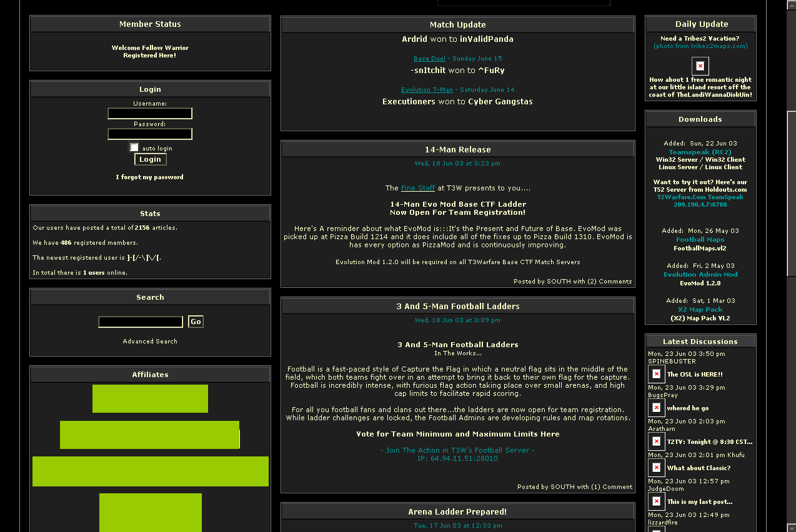The width and height of the screenshot is (796, 532).
Task: Open the icon beside "The OSL is HERE!!"
Action: pos(657,374)
